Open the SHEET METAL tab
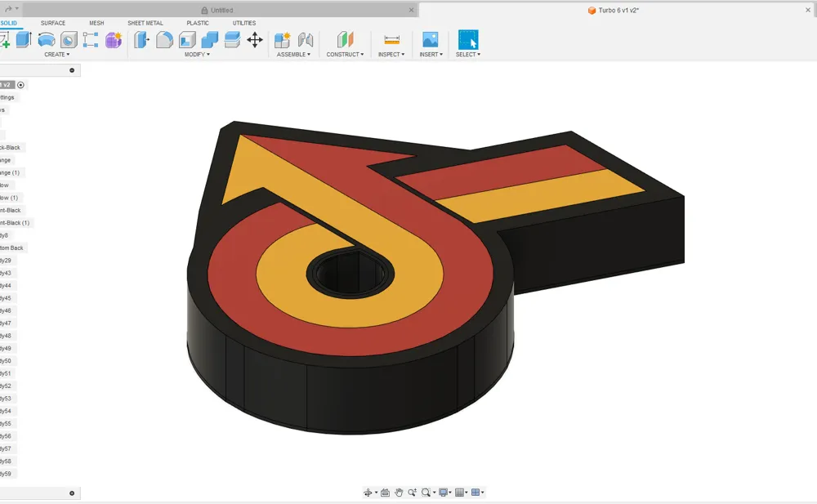817x504 pixels. 145,23
